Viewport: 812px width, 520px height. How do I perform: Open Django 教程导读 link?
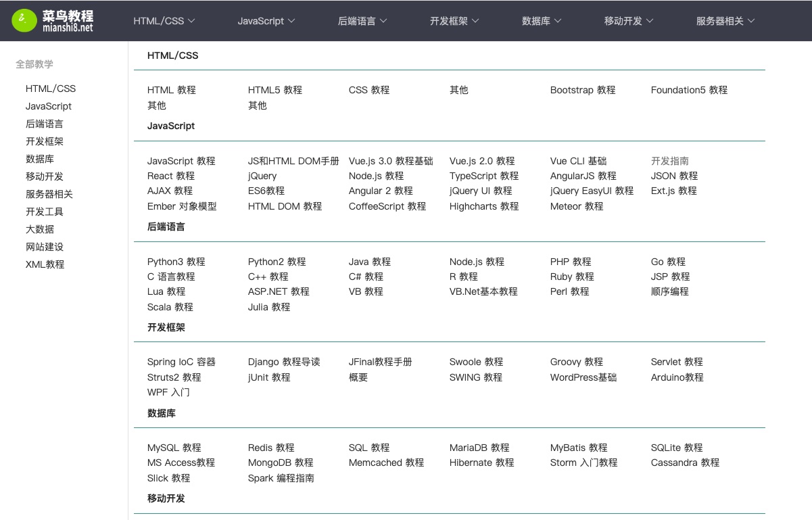[284, 362]
